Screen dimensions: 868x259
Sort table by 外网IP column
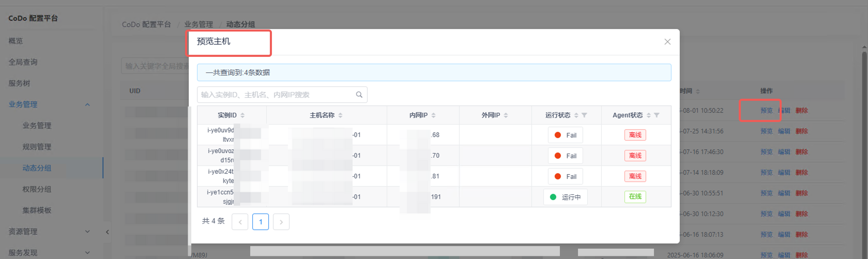pos(505,115)
